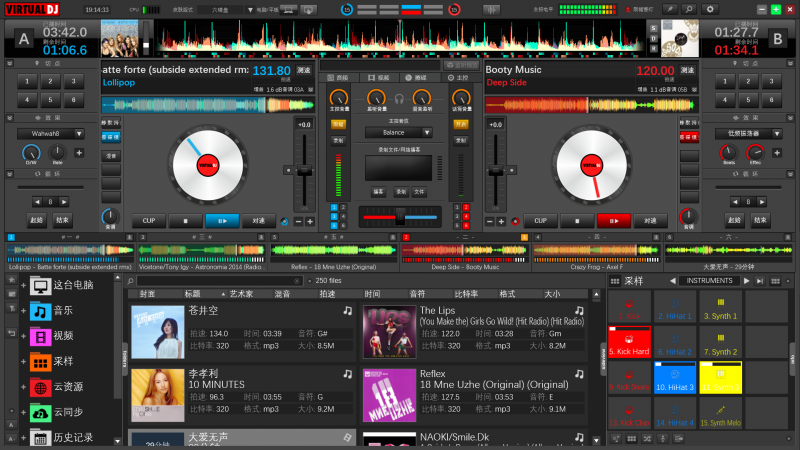Expand the 视频 tree node

click(23, 336)
